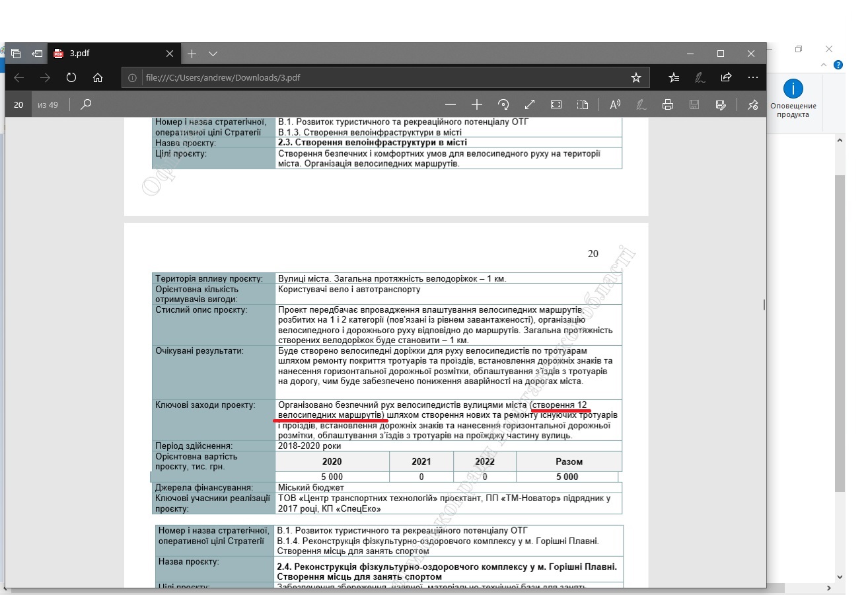868x595 pixels.
Task: Toggle the pin toolbar icon
Action: tap(752, 104)
